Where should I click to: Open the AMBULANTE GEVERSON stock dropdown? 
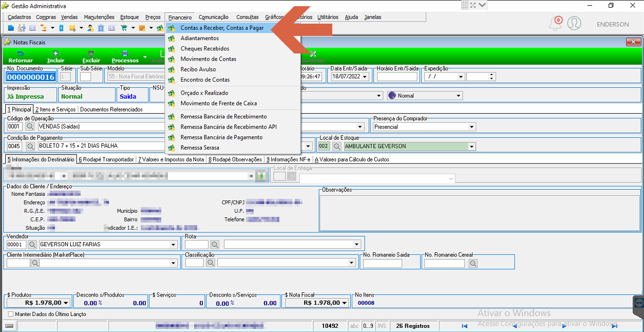471,146
